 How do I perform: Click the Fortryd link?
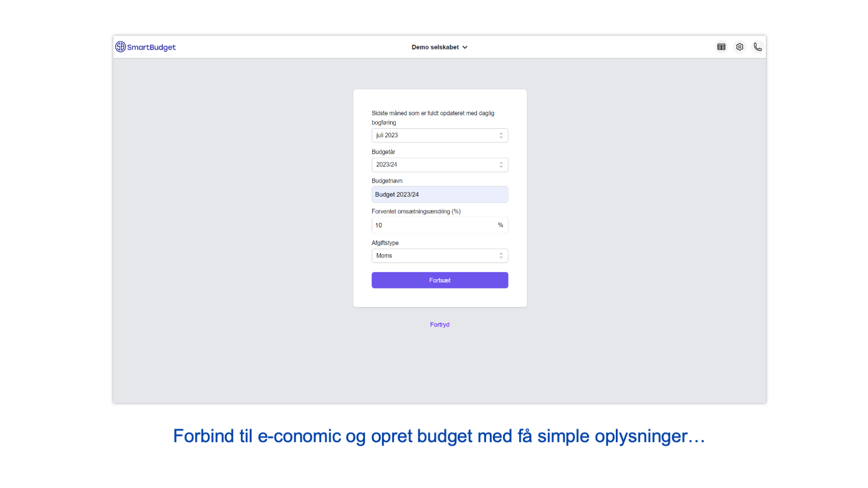click(440, 324)
